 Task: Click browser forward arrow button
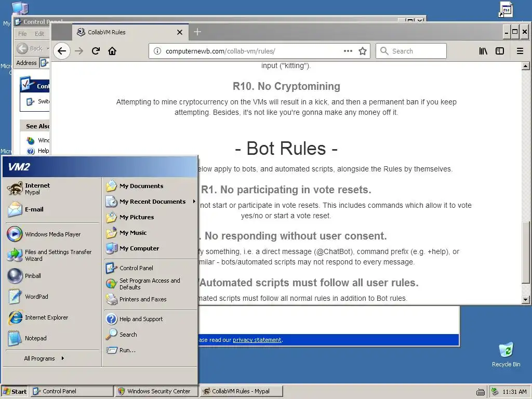pos(79,51)
